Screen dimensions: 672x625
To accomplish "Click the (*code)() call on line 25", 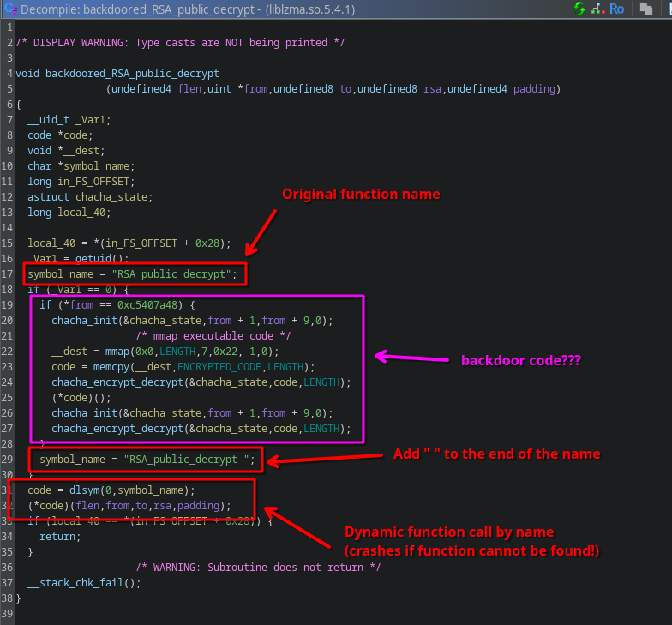I will [81, 398].
